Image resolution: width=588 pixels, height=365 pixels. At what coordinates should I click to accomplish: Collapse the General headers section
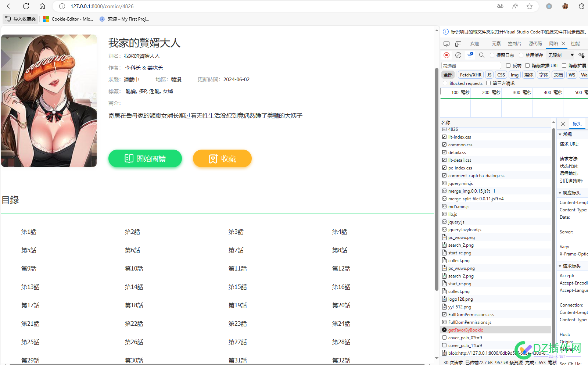click(x=560, y=135)
